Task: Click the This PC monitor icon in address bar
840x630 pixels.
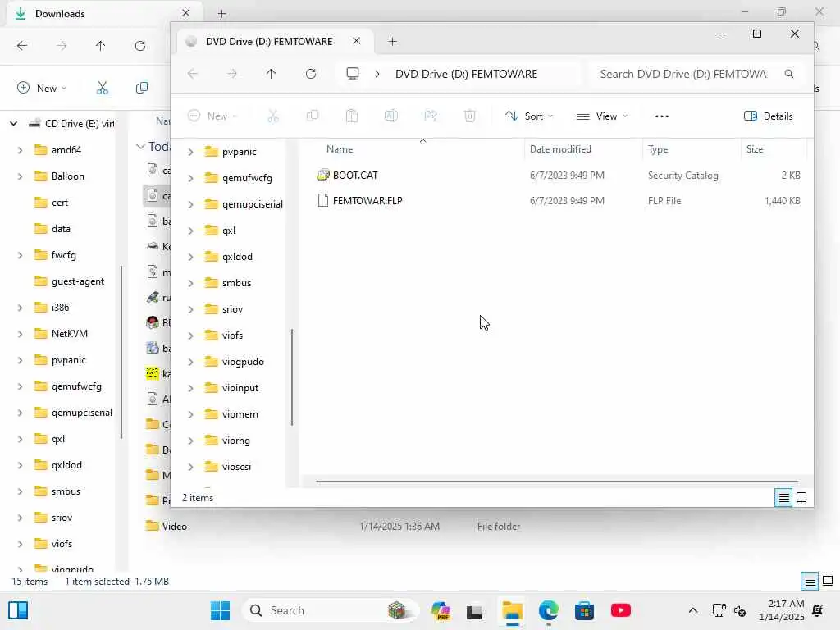Action: pyautogui.click(x=353, y=73)
